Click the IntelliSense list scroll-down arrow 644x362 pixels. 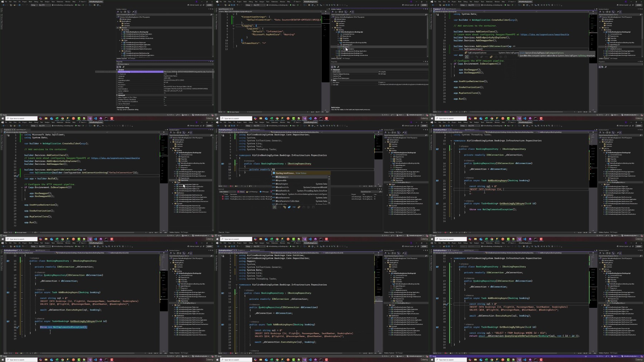[329, 203]
